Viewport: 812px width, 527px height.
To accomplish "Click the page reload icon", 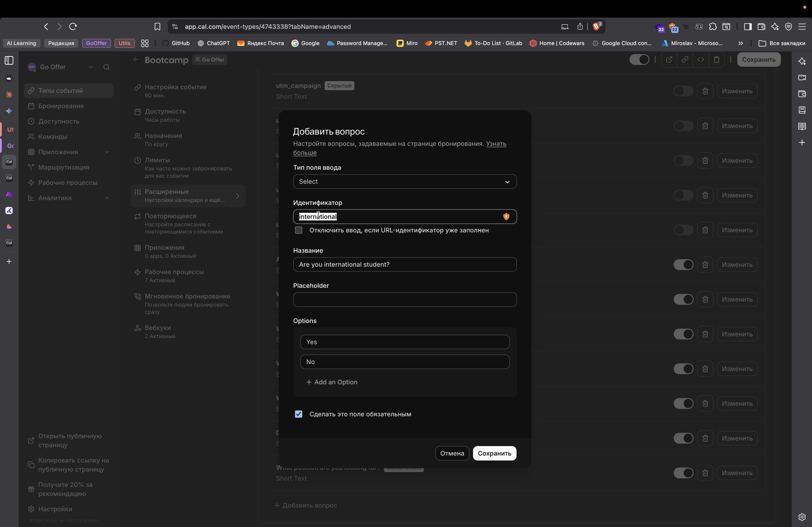I will 73,27.
